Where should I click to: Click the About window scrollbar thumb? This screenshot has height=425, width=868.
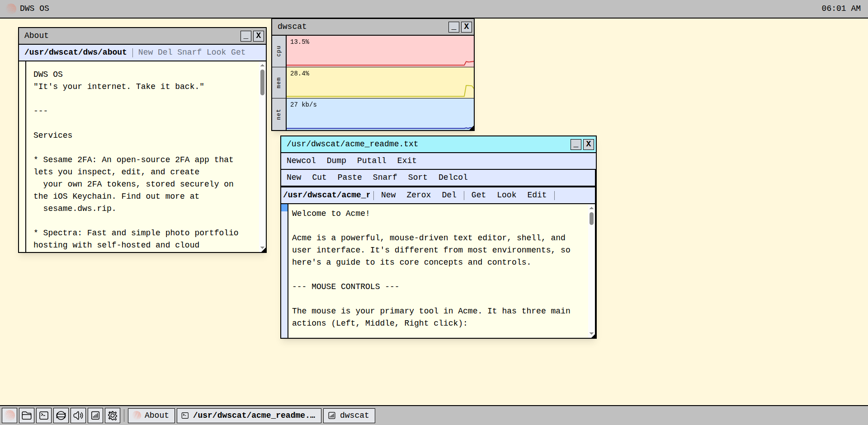(262, 82)
